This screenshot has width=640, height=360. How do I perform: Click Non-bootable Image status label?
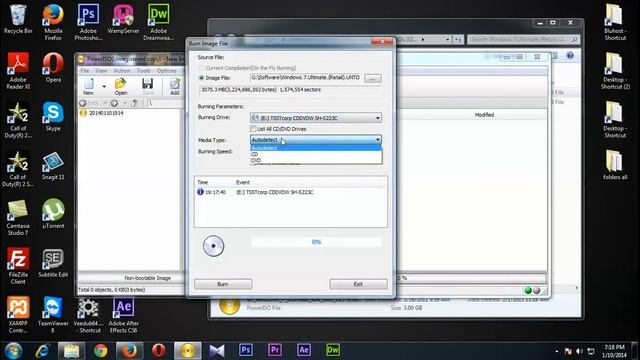(x=148, y=278)
